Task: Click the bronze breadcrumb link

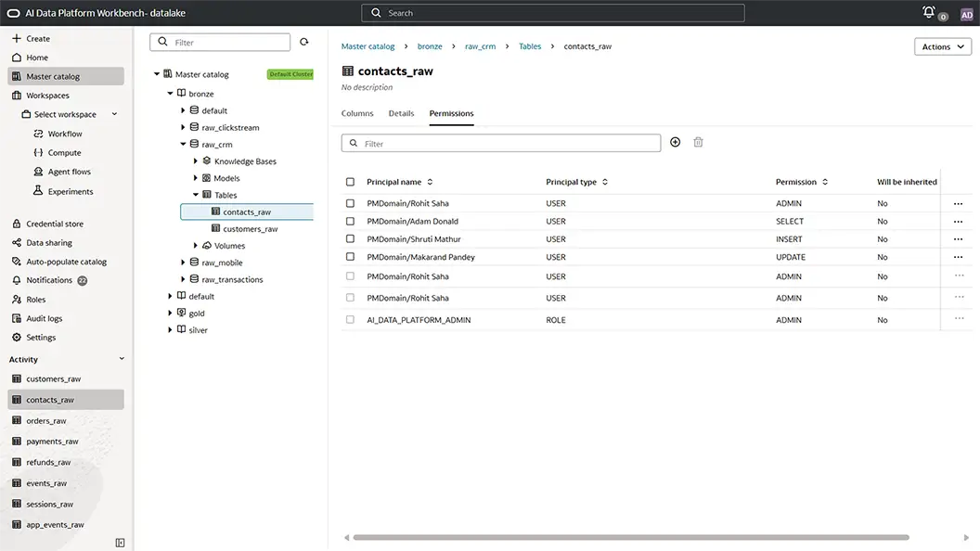Action: (430, 46)
